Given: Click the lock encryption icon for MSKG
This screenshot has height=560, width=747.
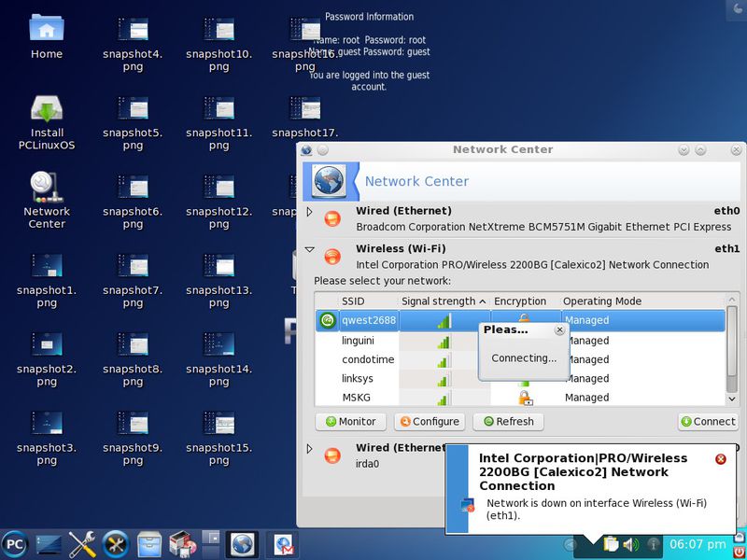Looking at the screenshot, I should (x=525, y=398).
